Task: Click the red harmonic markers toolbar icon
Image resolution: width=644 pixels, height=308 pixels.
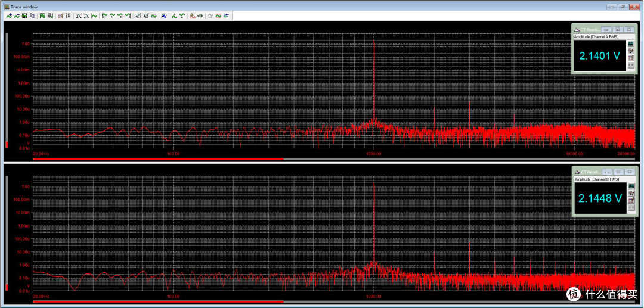Action: pos(192,16)
